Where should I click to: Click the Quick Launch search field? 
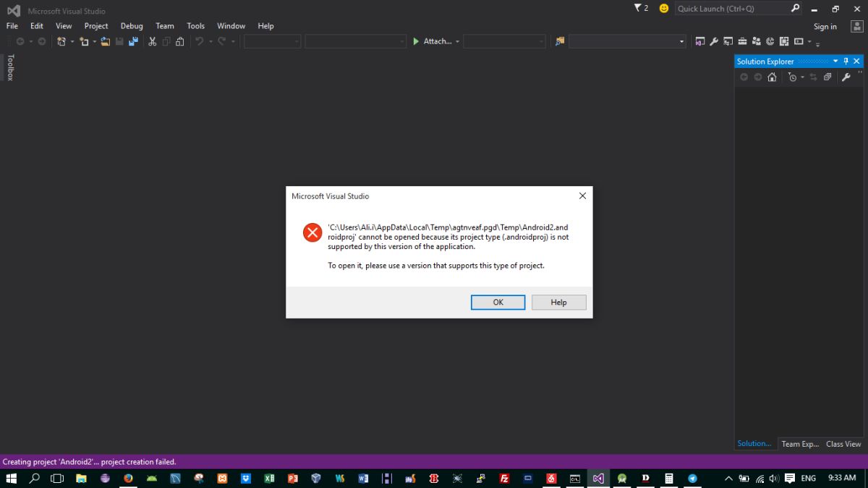point(739,9)
